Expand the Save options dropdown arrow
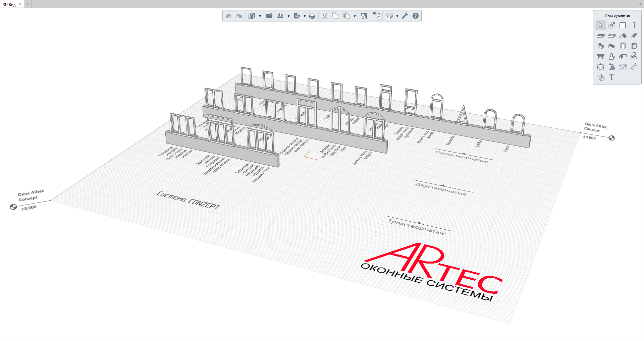644x341 pixels. click(288, 16)
